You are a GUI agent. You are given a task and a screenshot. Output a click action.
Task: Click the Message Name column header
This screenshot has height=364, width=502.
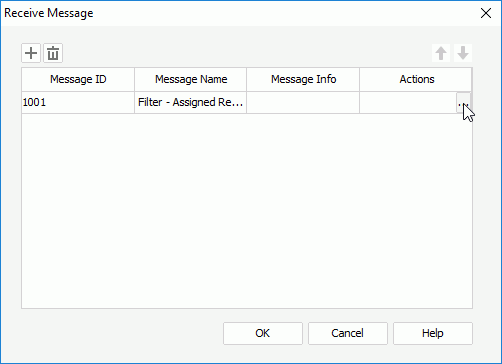[191, 79]
